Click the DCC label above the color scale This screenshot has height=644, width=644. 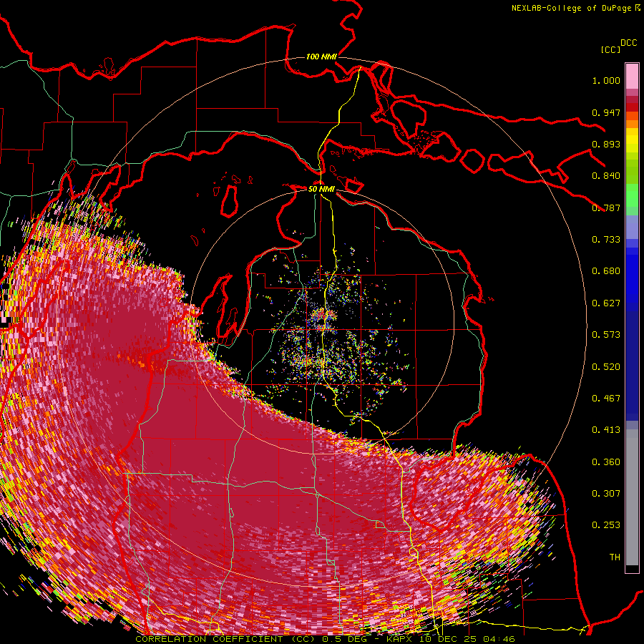[x=629, y=43]
